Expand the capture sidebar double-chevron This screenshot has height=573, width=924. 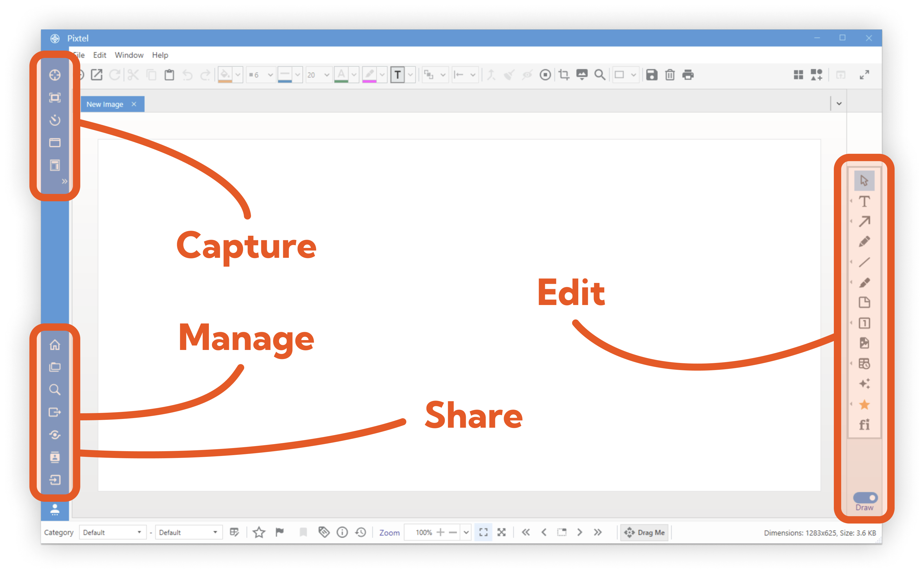click(64, 181)
